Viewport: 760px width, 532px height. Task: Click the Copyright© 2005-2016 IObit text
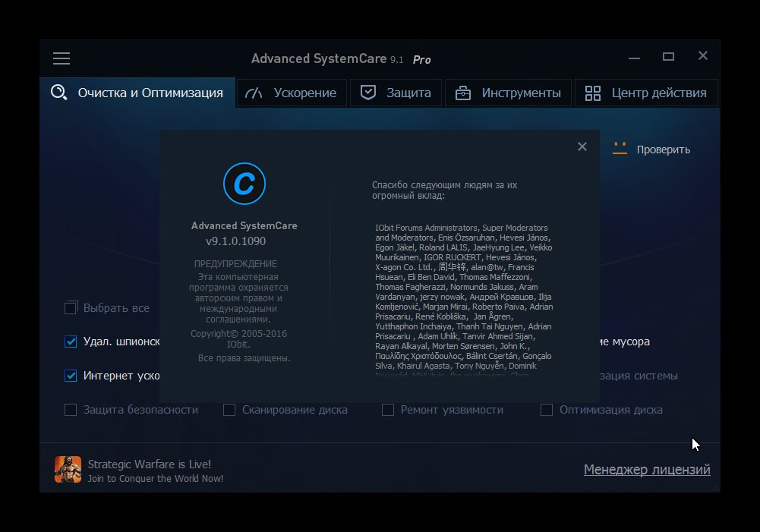click(238, 338)
